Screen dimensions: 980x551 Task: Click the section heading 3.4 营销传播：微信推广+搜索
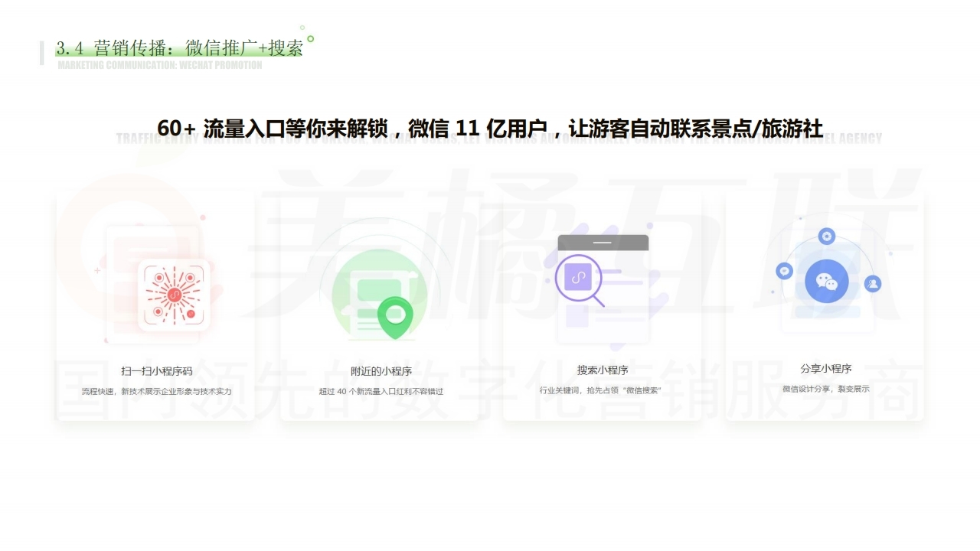tap(179, 48)
